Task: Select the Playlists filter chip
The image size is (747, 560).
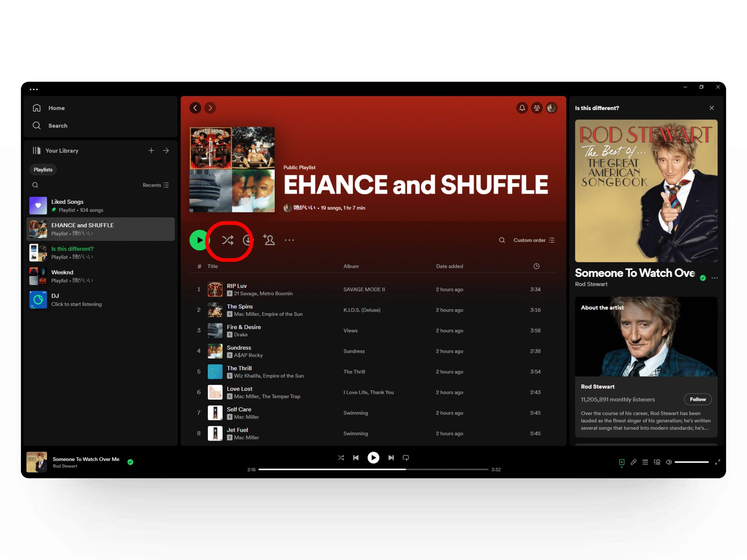Action: [x=43, y=170]
